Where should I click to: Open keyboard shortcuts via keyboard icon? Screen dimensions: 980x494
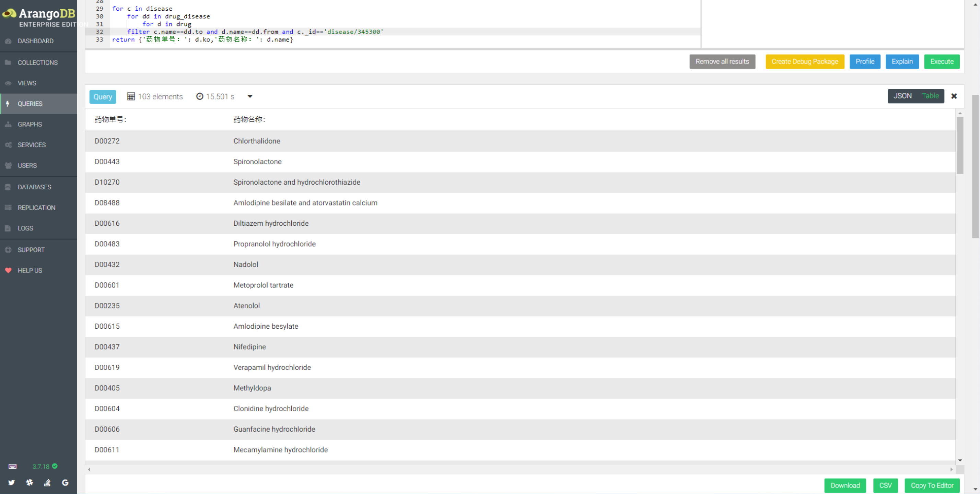pyautogui.click(x=12, y=466)
